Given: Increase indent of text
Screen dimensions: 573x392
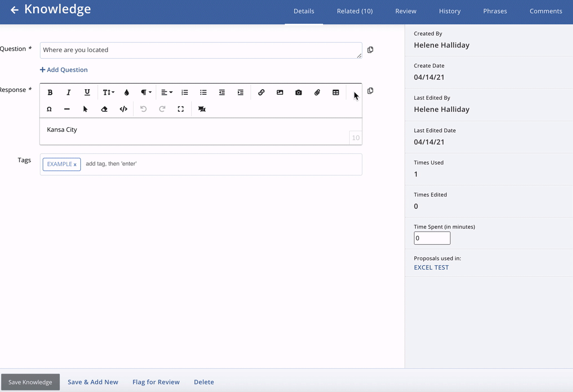Looking at the screenshot, I should coord(241,92).
